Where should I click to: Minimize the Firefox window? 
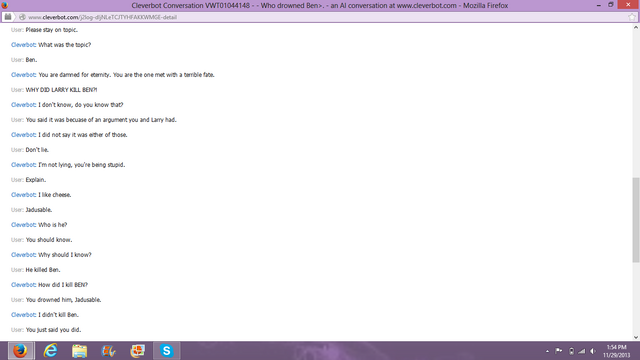[599, 5]
